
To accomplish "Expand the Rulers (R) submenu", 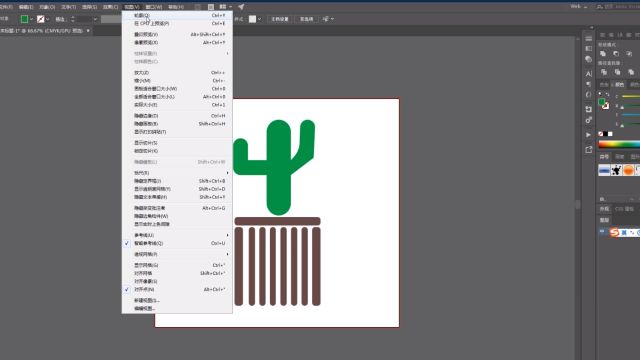I will 177,173.
